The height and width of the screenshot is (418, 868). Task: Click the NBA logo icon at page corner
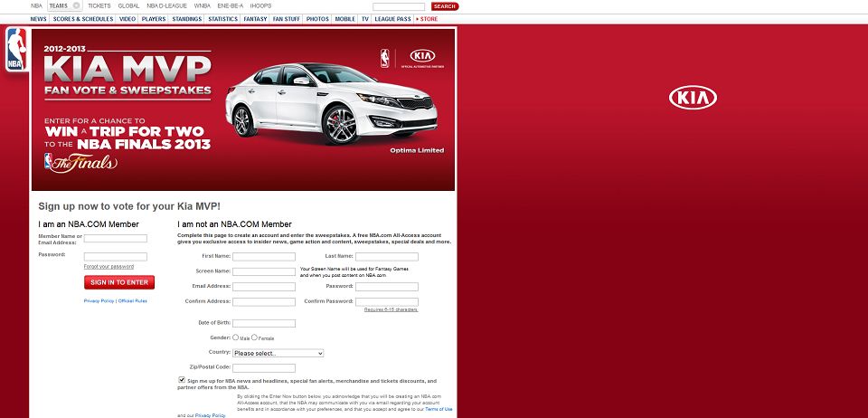(x=16, y=49)
